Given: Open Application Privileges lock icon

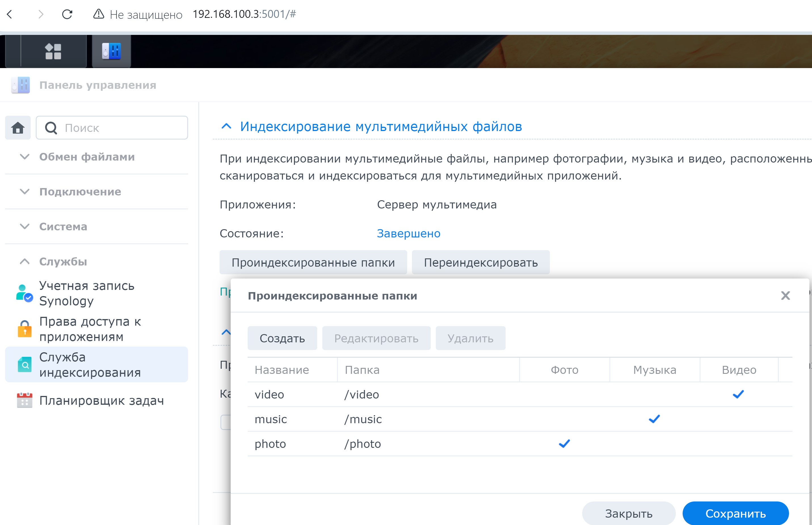Looking at the screenshot, I should click(25, 329).
